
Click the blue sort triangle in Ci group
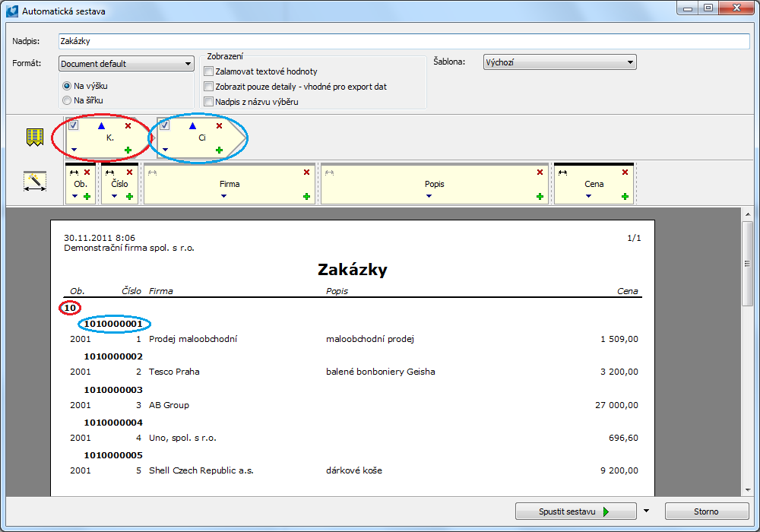coord(192,126)
